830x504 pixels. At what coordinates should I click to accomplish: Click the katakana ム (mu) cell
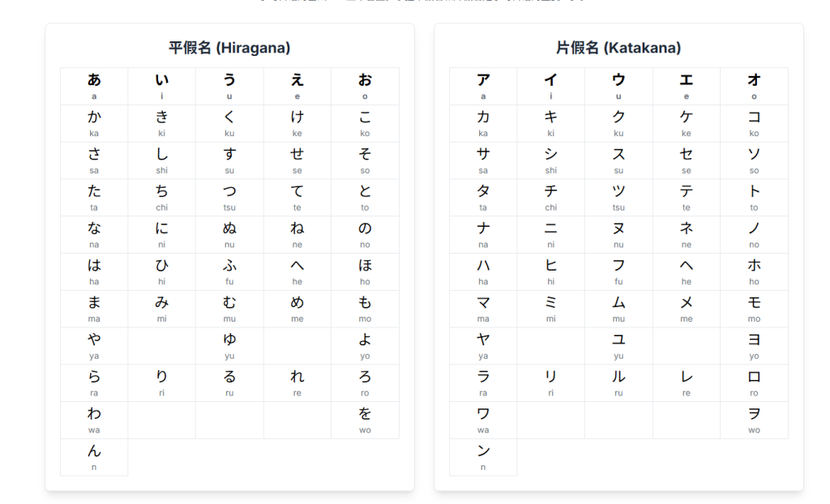point(618,309)
